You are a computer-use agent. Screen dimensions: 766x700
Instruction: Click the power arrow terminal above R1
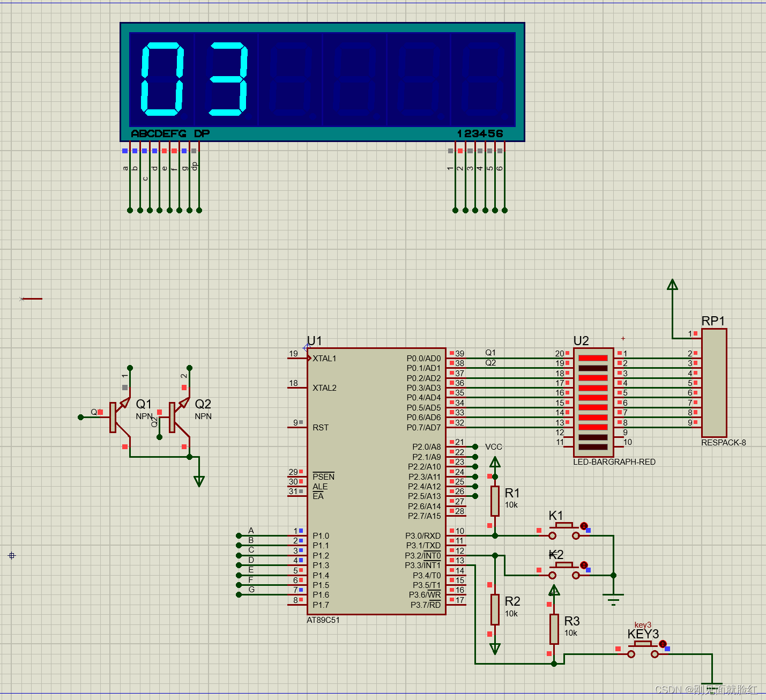coord(495,462)
